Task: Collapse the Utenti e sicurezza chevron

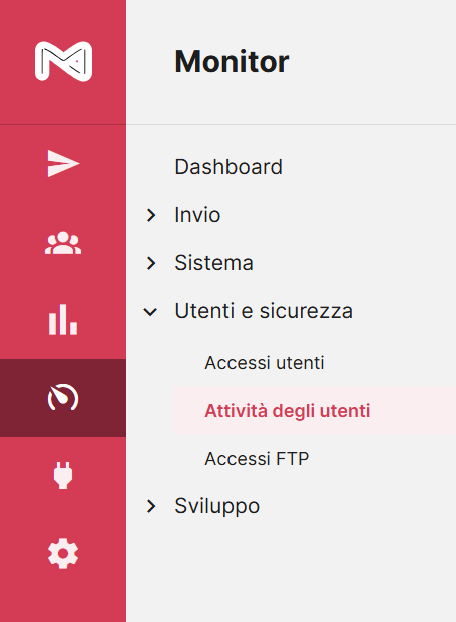Action: click(150, 312)
